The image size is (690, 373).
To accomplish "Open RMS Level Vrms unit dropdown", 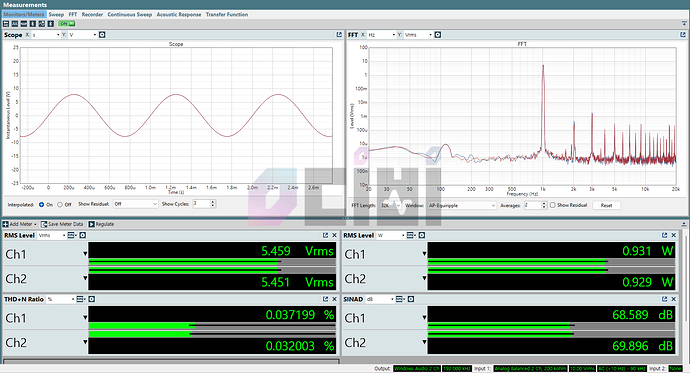I will tap(52, 235).
